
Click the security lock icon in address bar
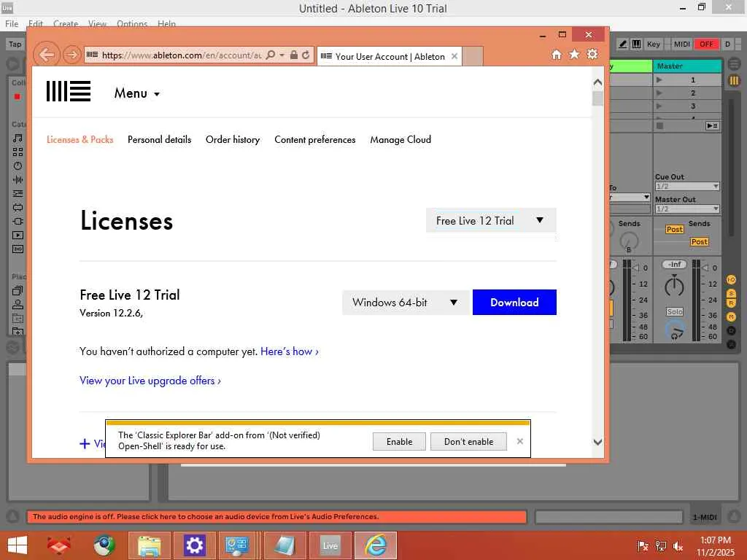[294, 55]
